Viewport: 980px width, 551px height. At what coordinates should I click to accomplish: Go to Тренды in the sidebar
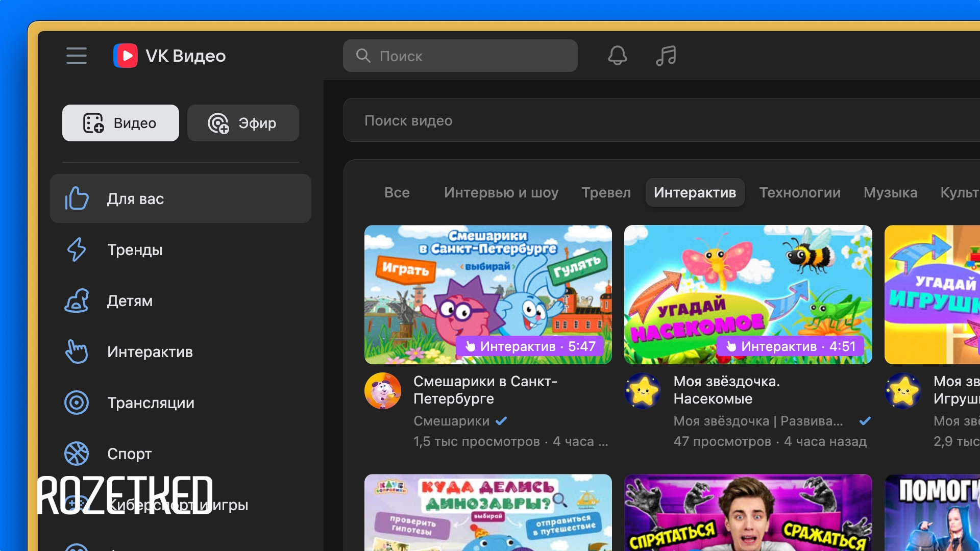181,249
